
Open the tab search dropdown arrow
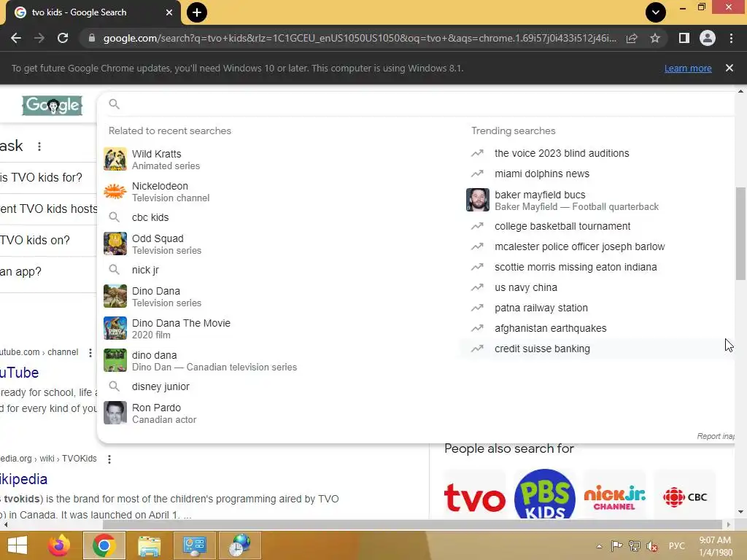tap(656, 12)
